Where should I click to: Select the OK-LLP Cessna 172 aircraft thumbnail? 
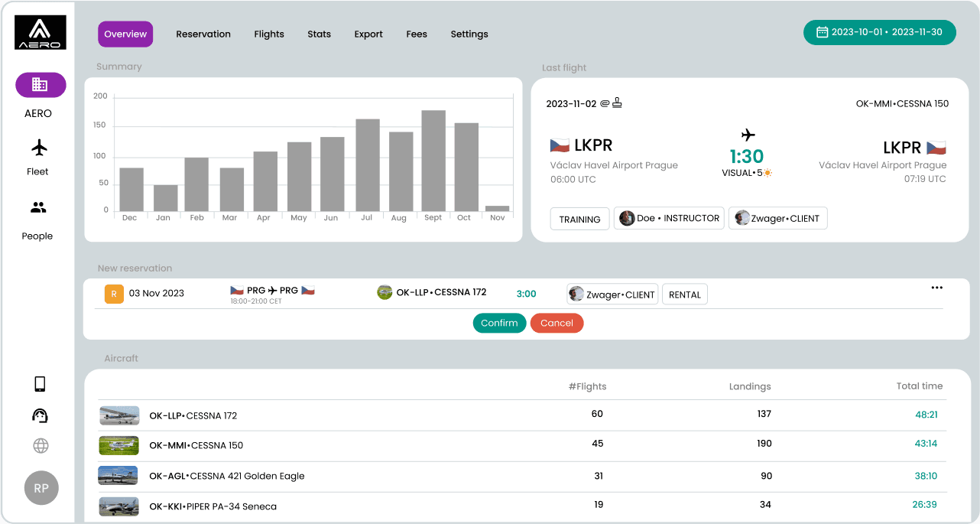[119, 415]
